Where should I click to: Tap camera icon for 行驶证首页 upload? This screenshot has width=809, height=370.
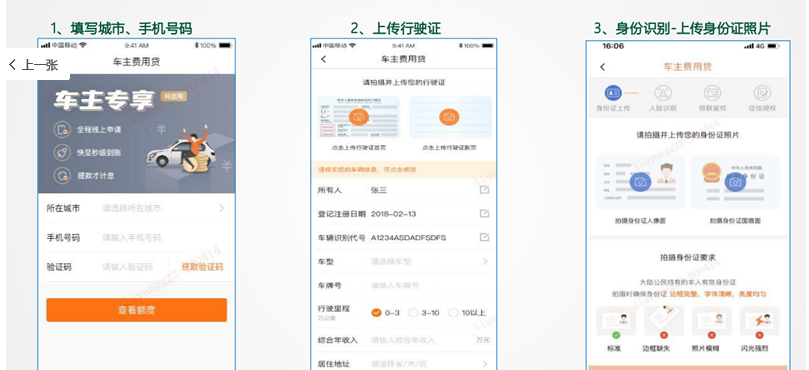359,117
